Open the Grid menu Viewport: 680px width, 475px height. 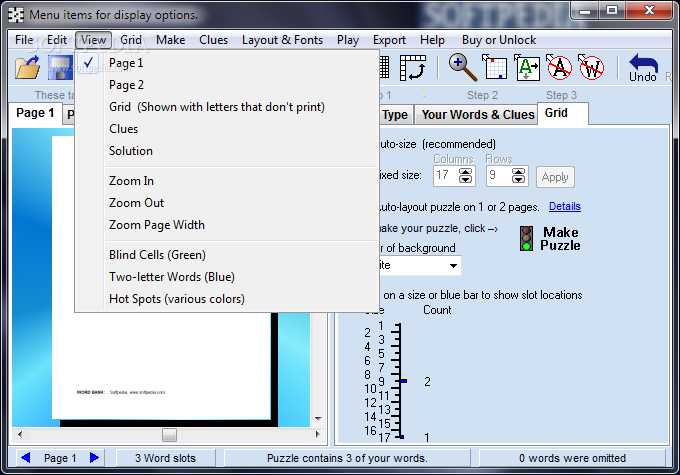point(131,40)
